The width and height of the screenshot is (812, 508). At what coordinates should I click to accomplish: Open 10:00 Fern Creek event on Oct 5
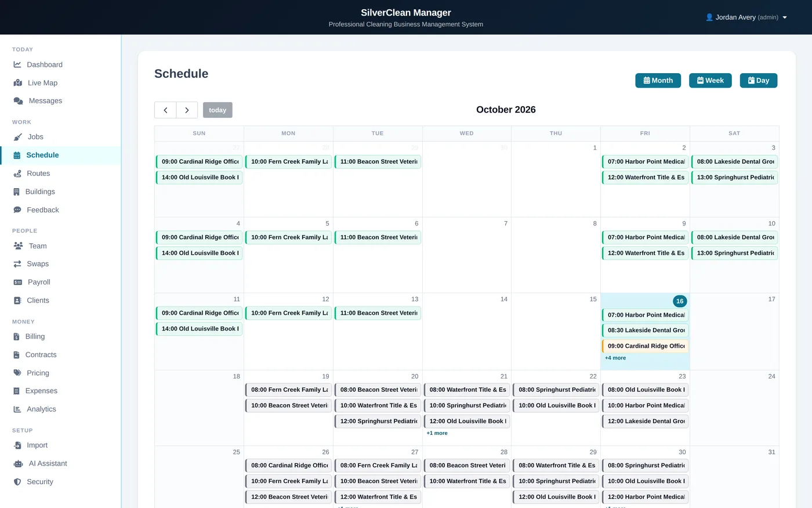tap(288, 237)
